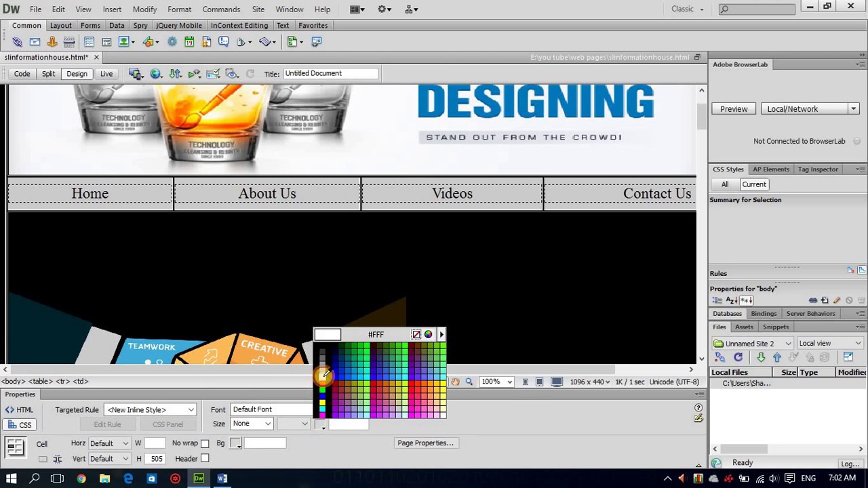Viewport: 868px width, 488px height.
Task: Click the Preview in browser globe icon
Action: (156, 74)
